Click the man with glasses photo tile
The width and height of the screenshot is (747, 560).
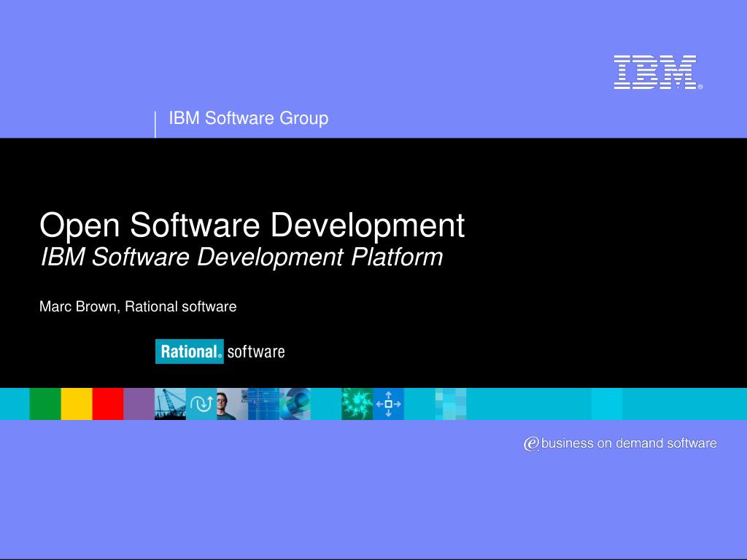[232, 404]
